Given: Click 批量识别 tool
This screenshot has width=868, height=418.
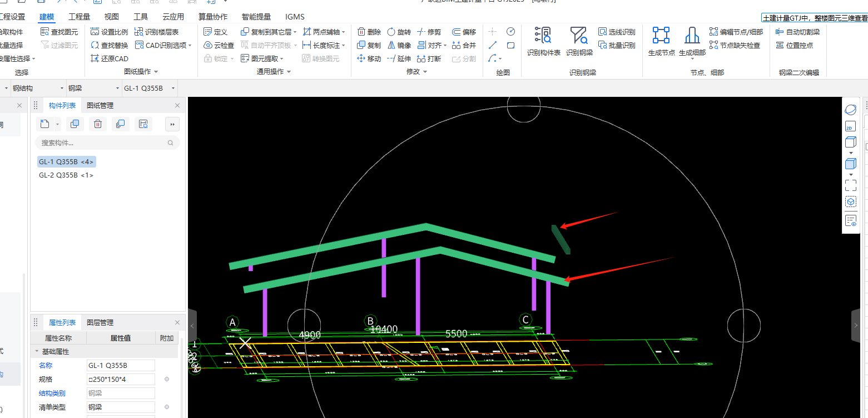Looking at the screenshot, I should (617, 45).
